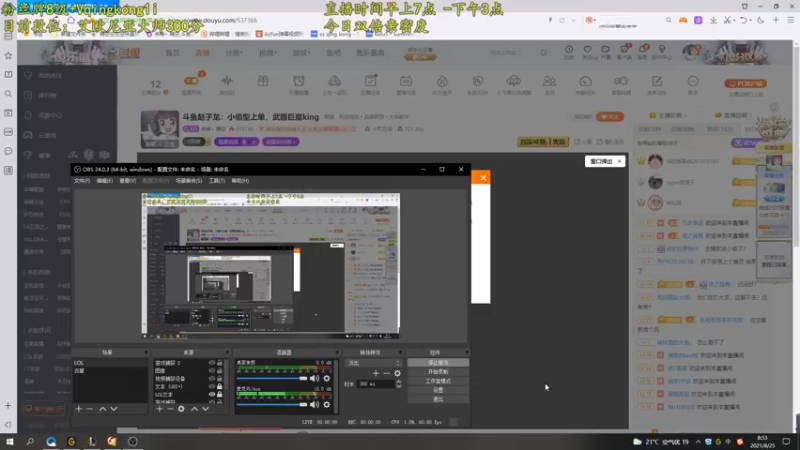
Task: Expand the 游戏 dropdown in Douyu nav
Action: (301, 53)
